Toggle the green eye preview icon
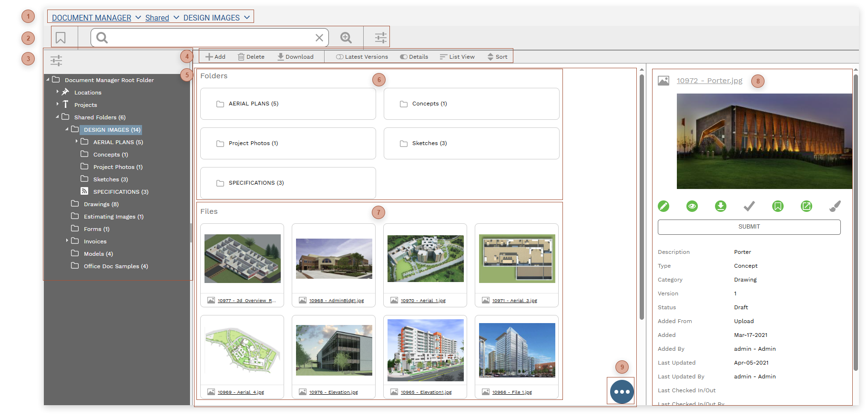 692,206
